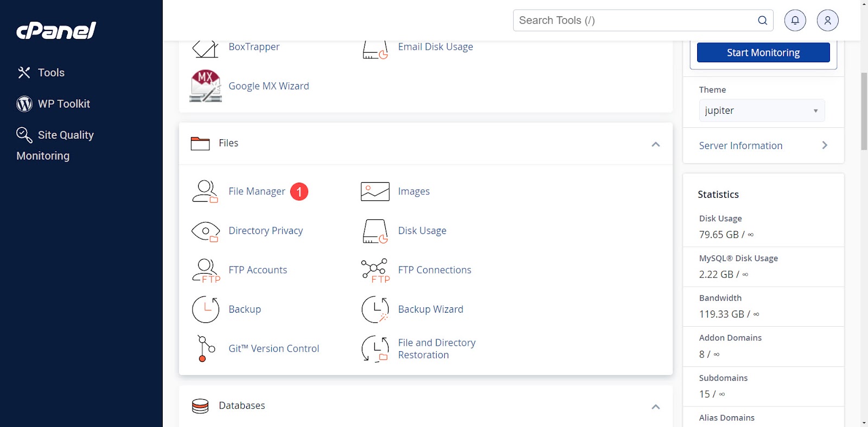Open the BoxTrapper link
The image size is (868, 427).
click(254, 47)
